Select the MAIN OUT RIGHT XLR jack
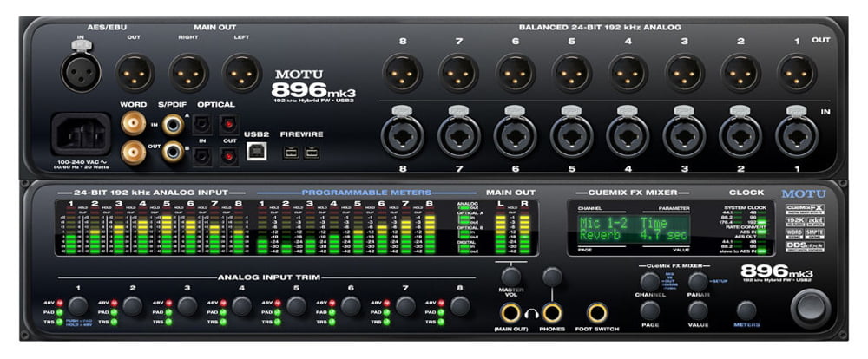Viewport: 868px width, 359px height. click(x=188, y=73)
